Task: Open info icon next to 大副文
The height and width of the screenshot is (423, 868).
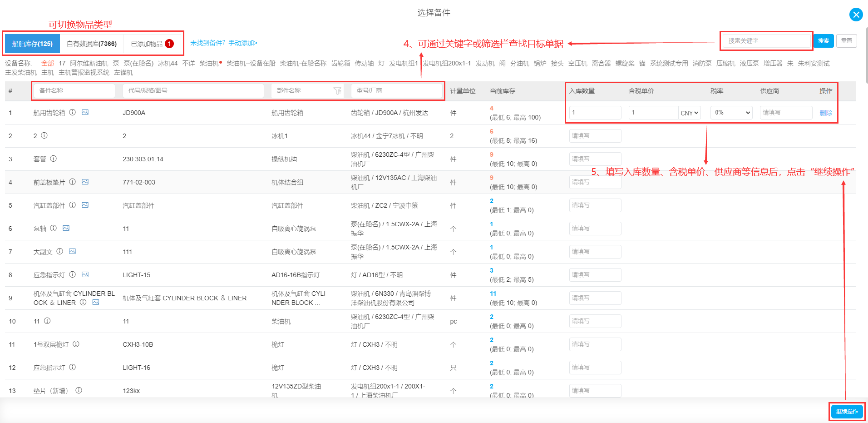Action: [x=59, y=251]
